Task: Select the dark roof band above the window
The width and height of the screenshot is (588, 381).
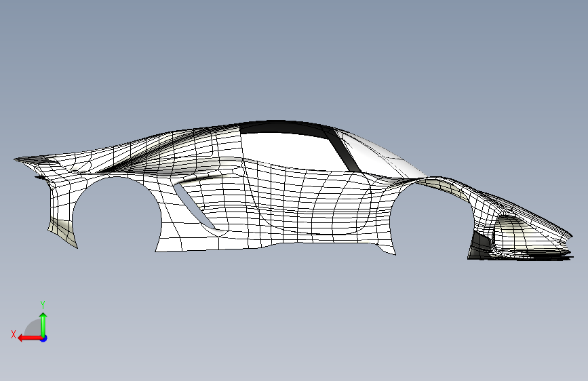Action: pyautogui.click(x=285, y=127)
